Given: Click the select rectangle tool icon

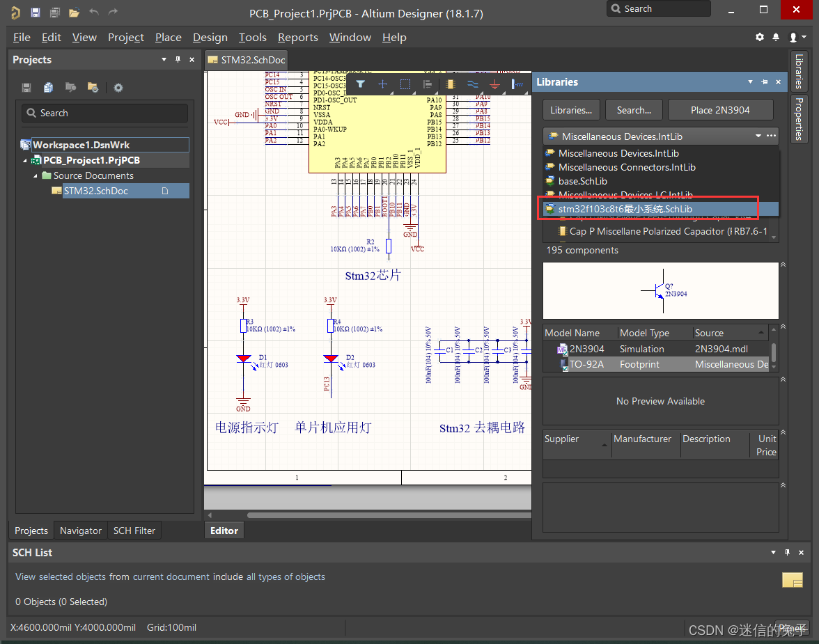Looking at the screenshot, I should click(x=405, y=84).
